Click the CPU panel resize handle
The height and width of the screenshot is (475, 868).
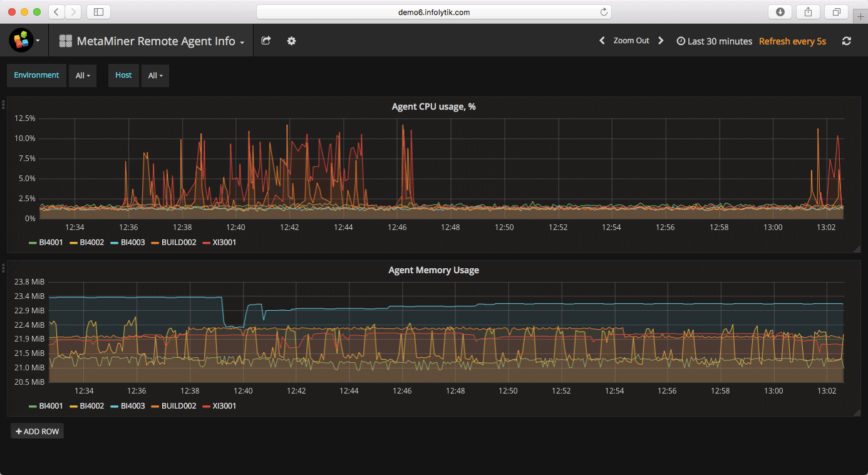coord(857,249)
